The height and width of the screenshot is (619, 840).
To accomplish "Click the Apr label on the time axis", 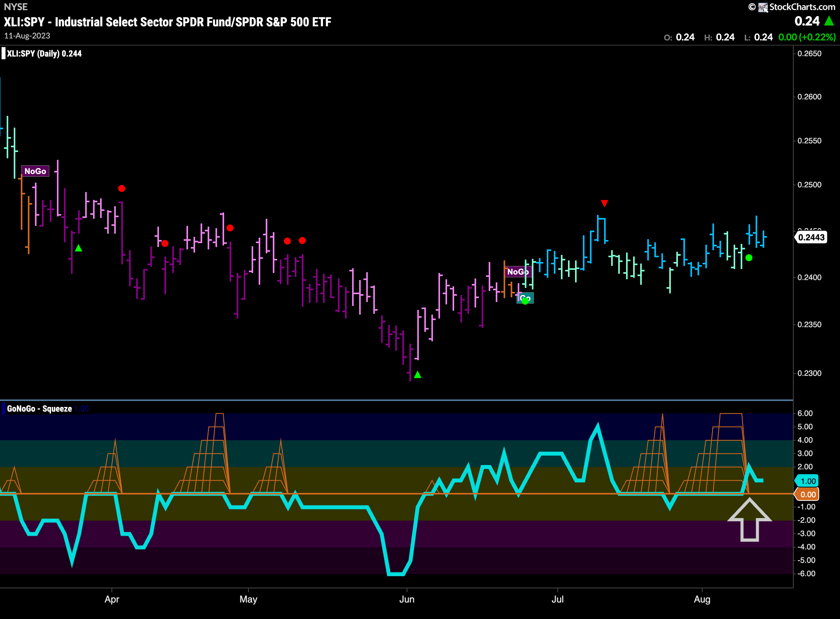I will tap(112, 599).
